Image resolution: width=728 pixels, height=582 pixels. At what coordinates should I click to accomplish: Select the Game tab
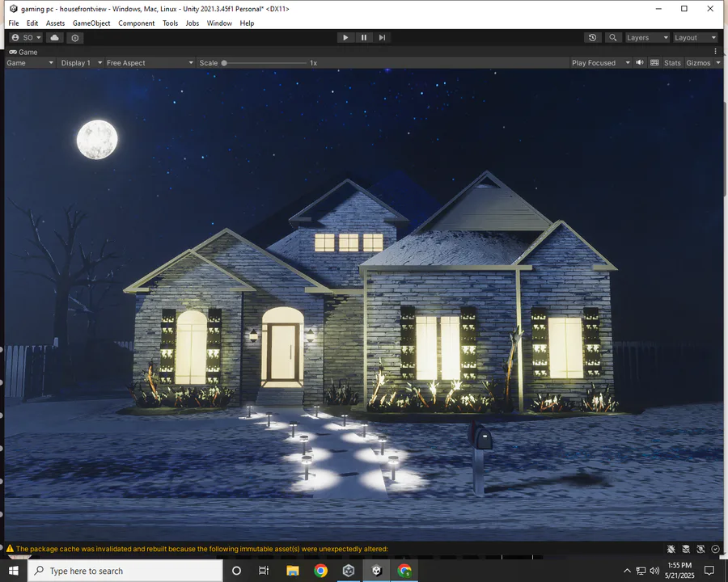point(23,52)
